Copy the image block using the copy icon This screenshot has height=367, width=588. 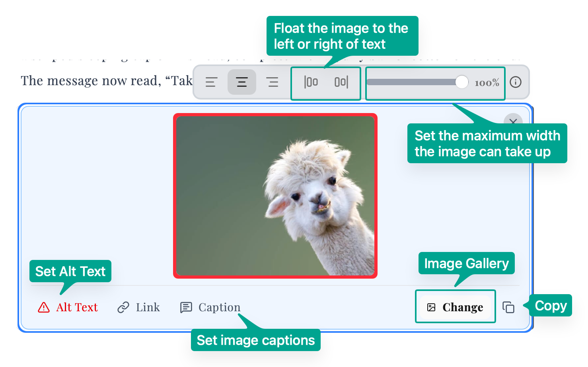[x=508, y=307]
